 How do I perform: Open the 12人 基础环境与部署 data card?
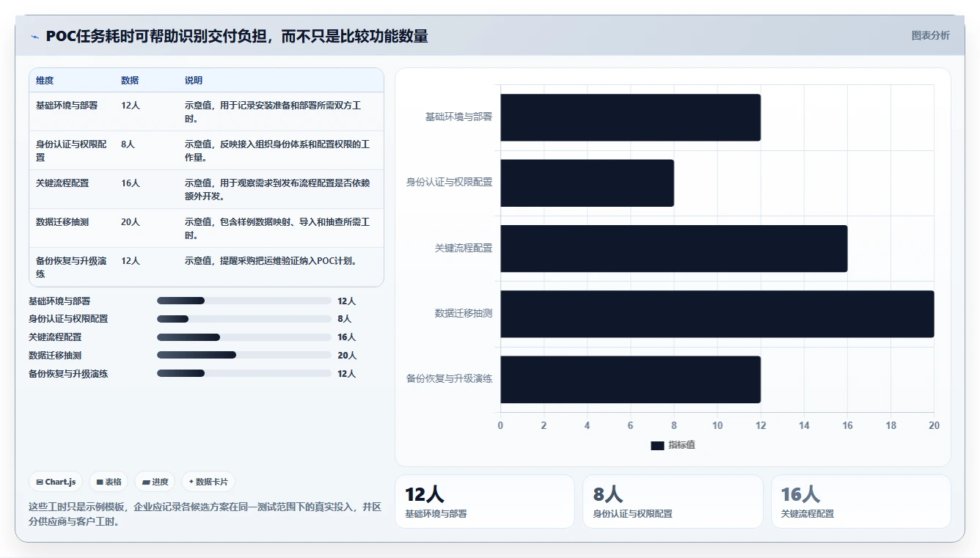tap(485, 502)
